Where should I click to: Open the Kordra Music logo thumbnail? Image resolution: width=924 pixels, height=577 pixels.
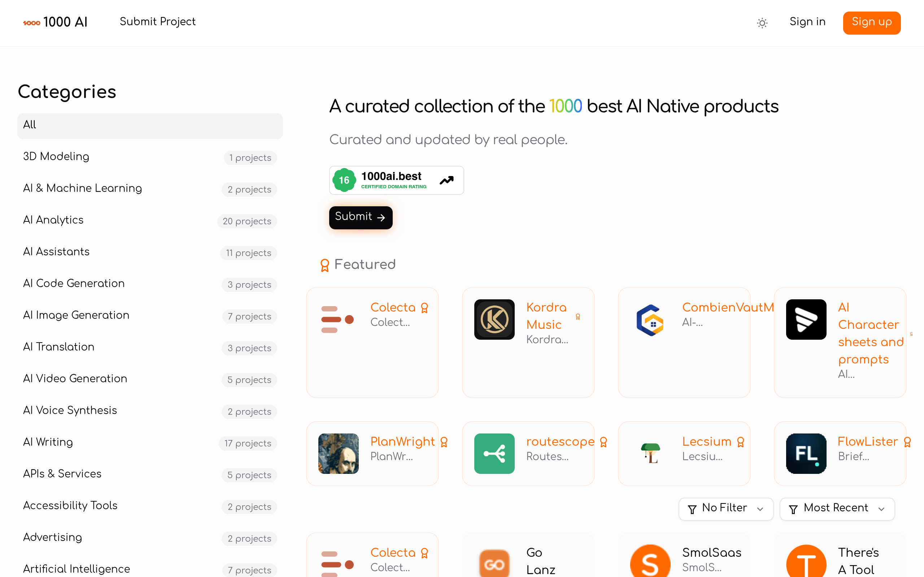point(494,320)
